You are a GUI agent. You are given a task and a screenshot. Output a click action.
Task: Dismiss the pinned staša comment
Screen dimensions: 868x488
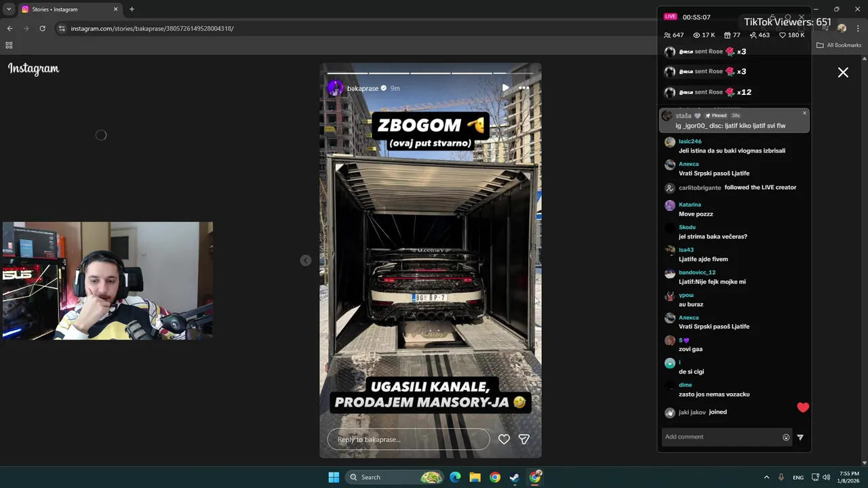click(x=804, y=113)
